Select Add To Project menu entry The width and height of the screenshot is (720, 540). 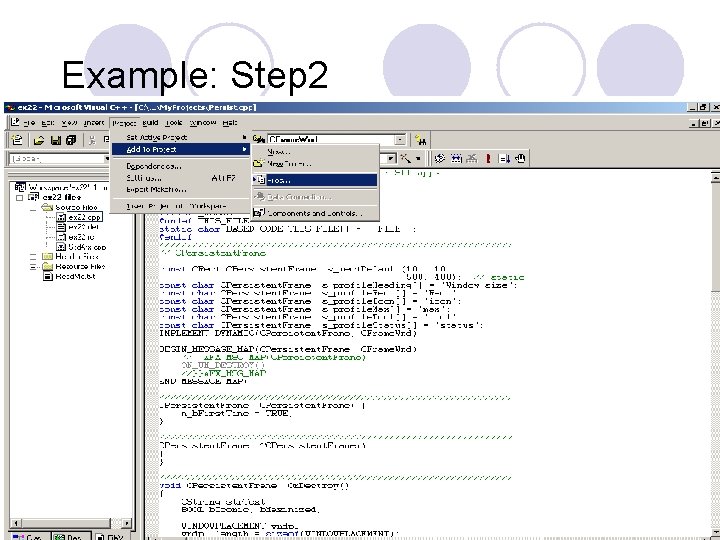tap(180, 149)
